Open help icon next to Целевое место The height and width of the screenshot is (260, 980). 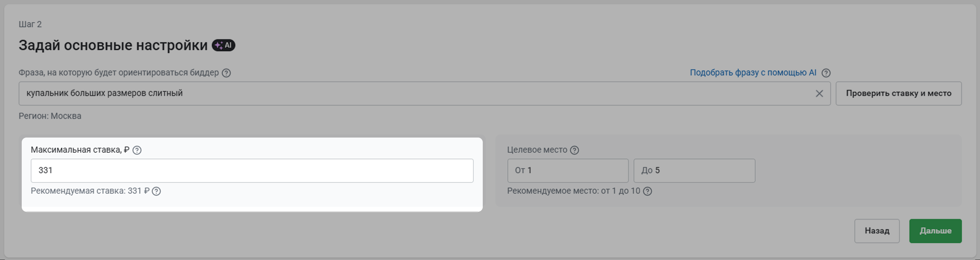574,150
